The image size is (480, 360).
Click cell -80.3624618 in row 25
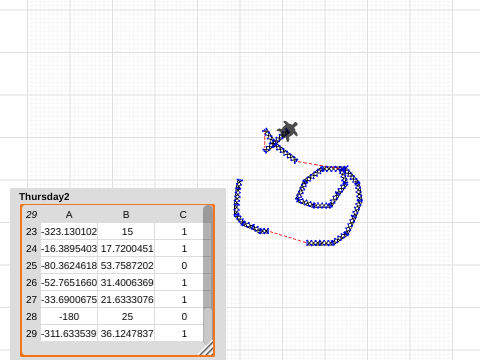(x=69, y=266)
